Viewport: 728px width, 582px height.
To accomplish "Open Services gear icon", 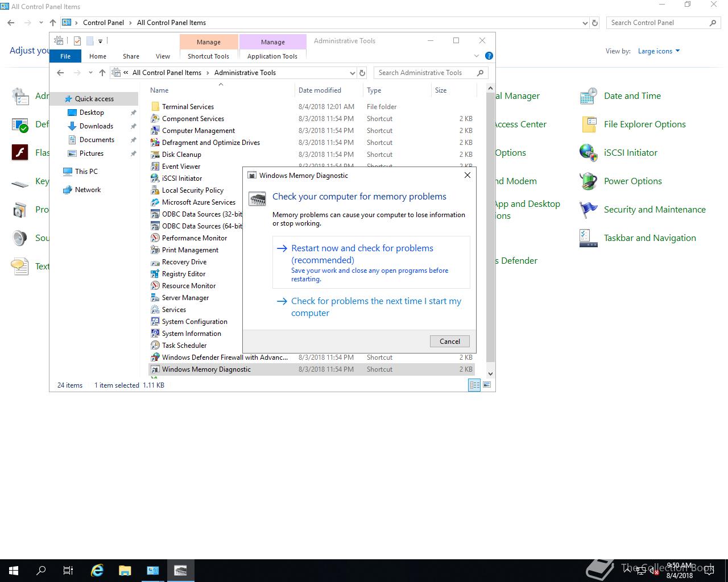I will (x=155, y=310).
